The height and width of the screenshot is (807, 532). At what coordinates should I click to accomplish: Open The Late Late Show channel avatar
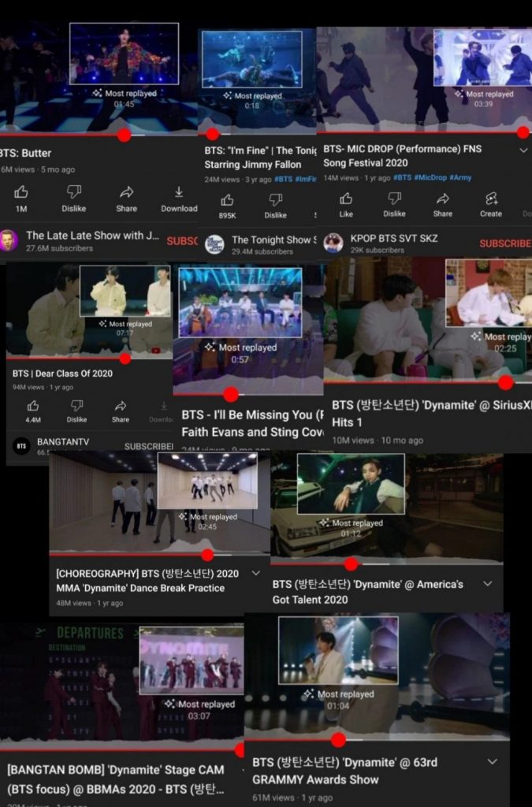pyautogui.click(x=9, y=240)
